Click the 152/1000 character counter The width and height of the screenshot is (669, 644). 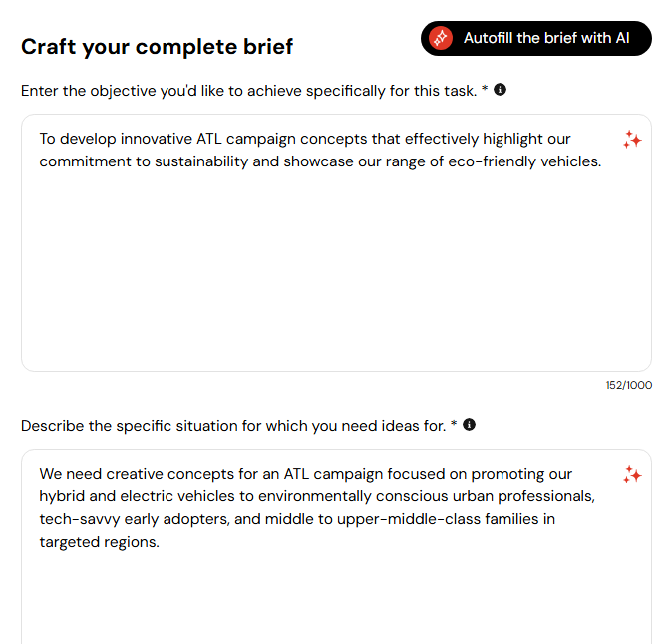(x=628, y=385)
